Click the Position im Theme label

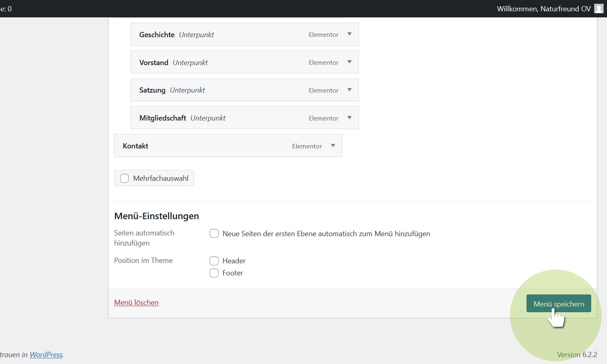point(143,260)
